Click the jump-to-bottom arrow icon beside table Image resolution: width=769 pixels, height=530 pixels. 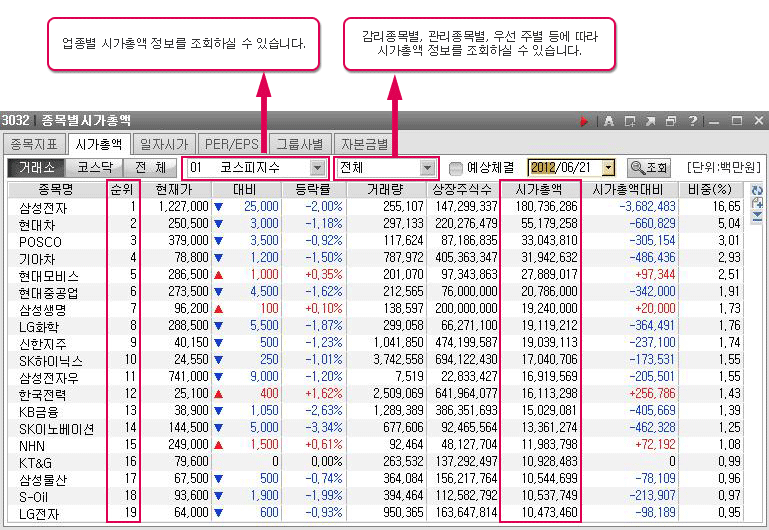(x=757, y=216)
